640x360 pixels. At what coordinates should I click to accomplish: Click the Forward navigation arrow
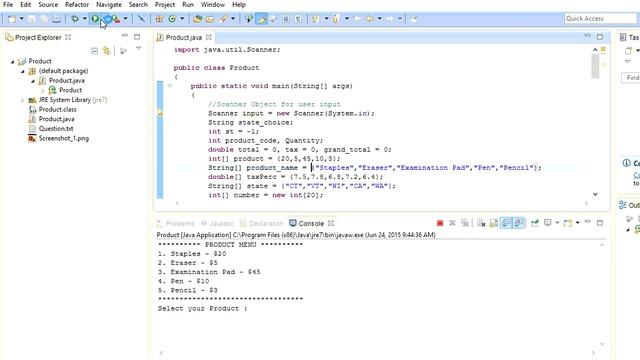pos(390,19)
